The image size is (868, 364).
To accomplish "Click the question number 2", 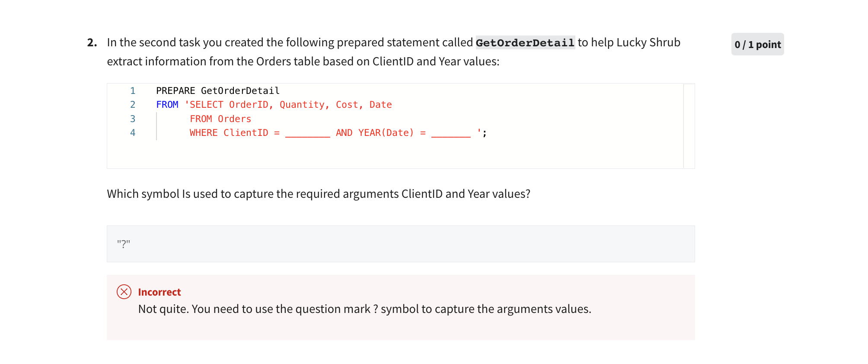I will 92,42.
